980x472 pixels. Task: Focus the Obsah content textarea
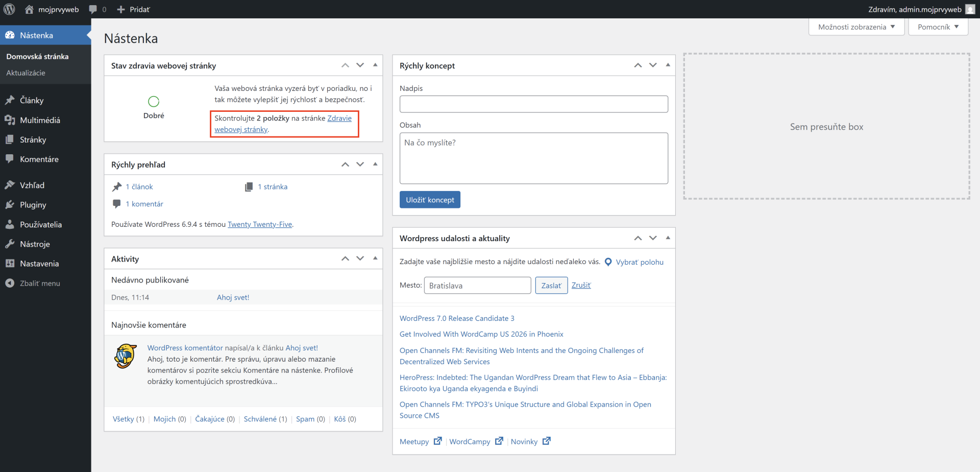point(534,158)
